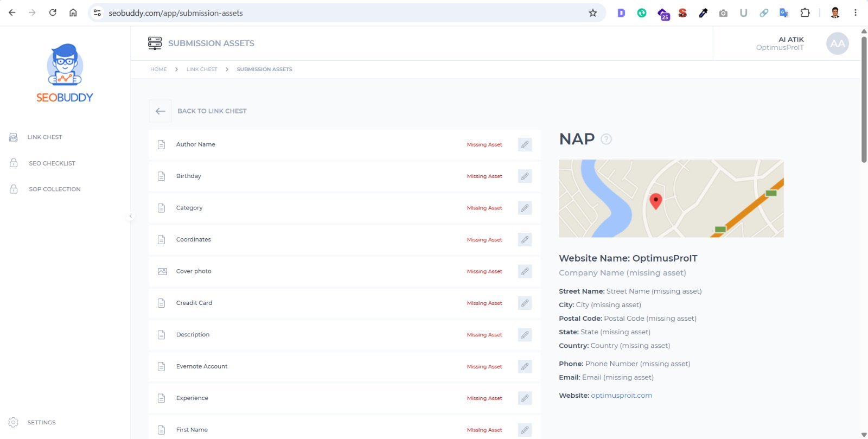Viewport: 868px width, 439px height.
Task: Edit the Category asset pencil icon
Action: click(525, 208)
